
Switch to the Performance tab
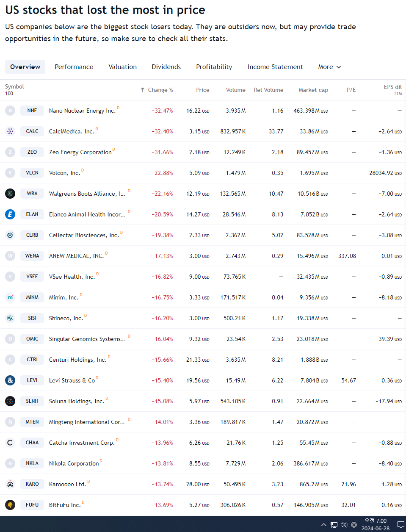click(x=74, y=67)
